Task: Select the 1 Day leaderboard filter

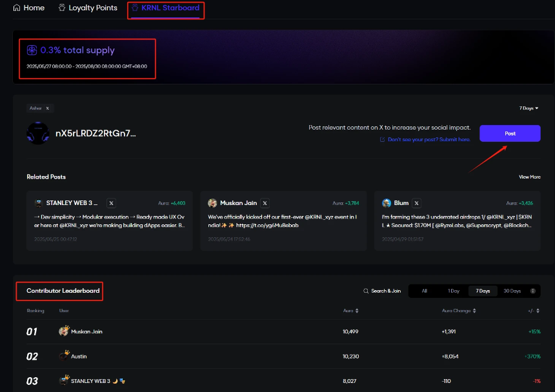Action: click(x=454, y=291)
